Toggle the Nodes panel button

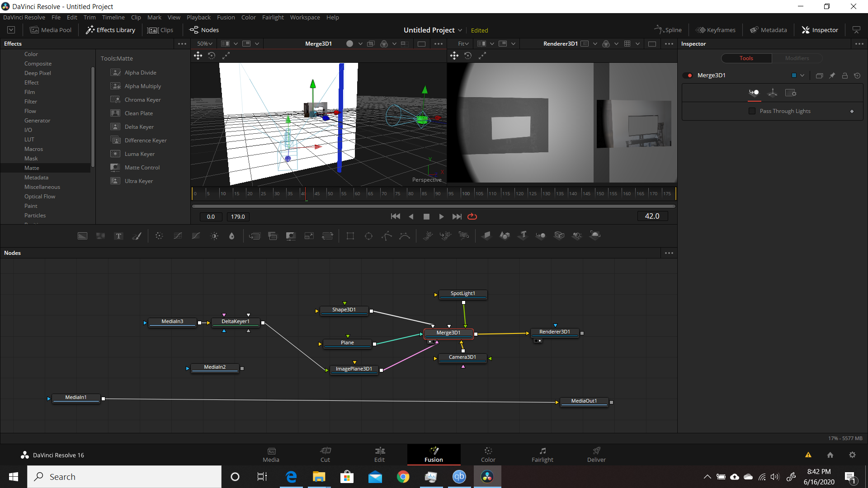point(204,30)
